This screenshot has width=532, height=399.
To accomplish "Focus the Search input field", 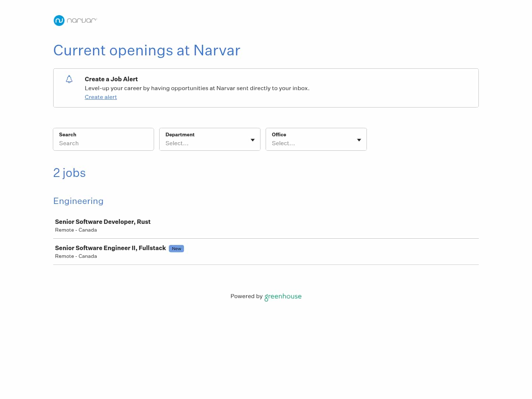I will (x=103, y=139).
